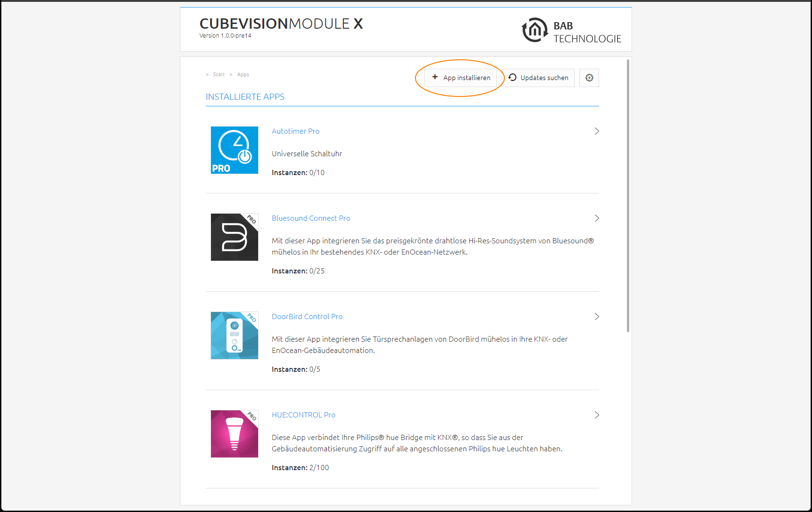Click Instanzen: 2/100 under HUE:CONTROL Pro
Screen dimensions: 812x512
pyautogui.click(x=300, y=468)
